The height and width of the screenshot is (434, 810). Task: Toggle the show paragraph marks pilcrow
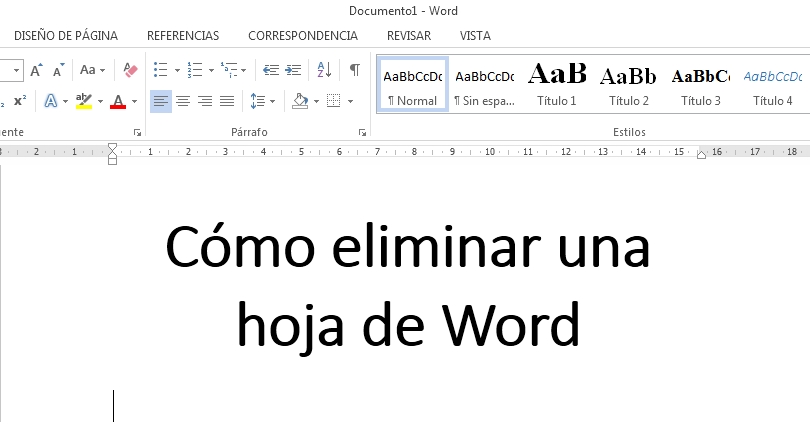click(354, 70)
